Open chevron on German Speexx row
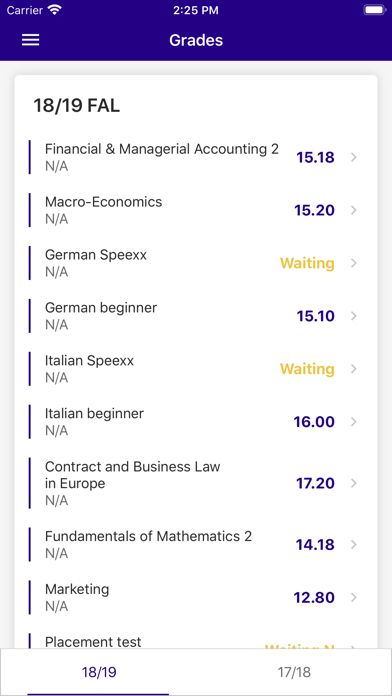 tap(354, 263)
